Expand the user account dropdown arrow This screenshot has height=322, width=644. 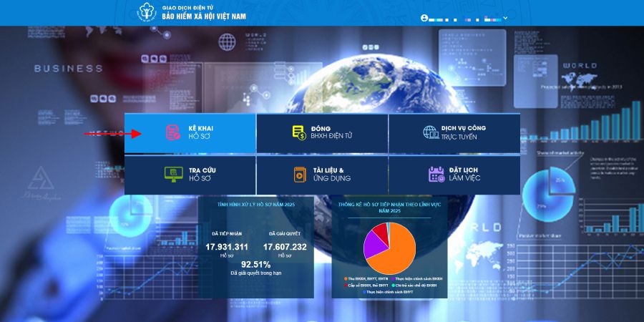[x=505, y=17]
